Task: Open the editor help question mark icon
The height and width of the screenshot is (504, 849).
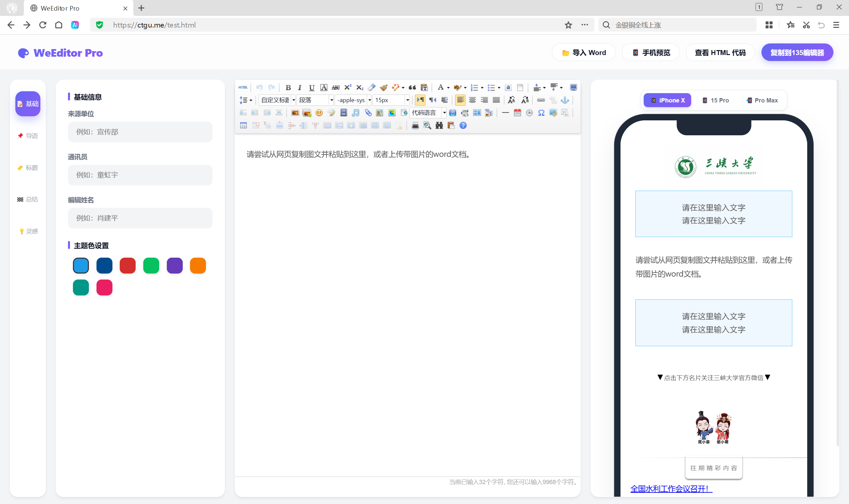Action: [463, 125]
